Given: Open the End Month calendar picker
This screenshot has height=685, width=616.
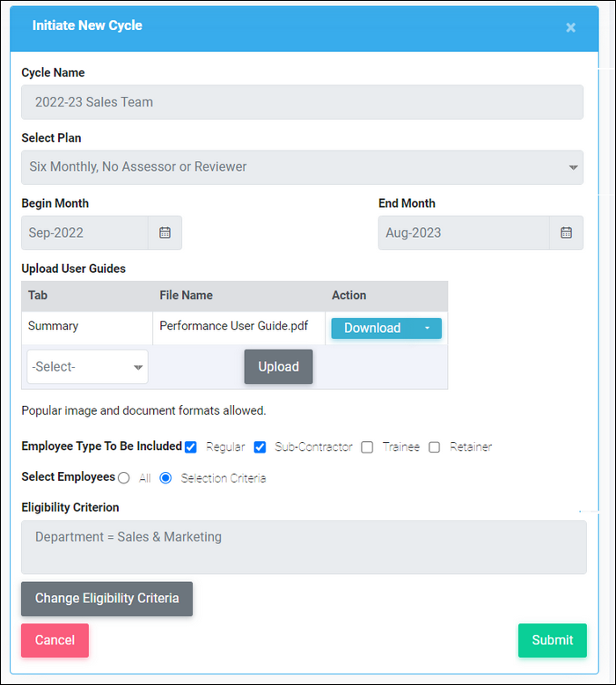Looking at the screenshot, I should 566,232.
